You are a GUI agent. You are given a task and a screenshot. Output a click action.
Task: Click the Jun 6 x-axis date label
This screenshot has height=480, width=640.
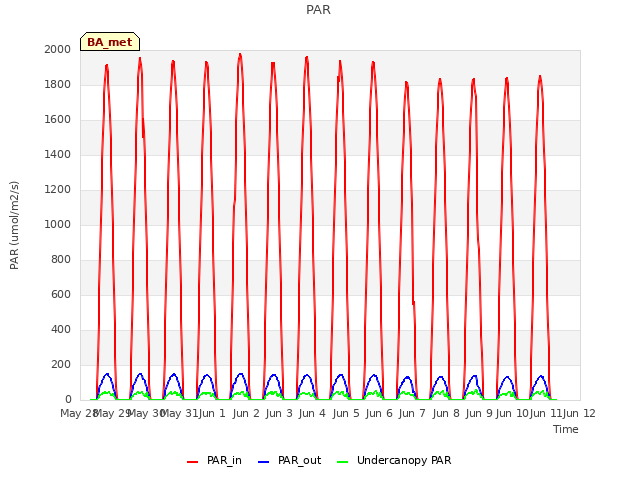click(x=379, y=413)
